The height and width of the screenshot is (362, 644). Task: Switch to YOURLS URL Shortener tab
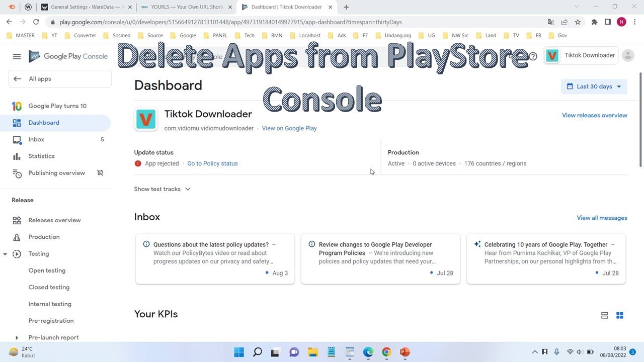[x=187, y=7]
